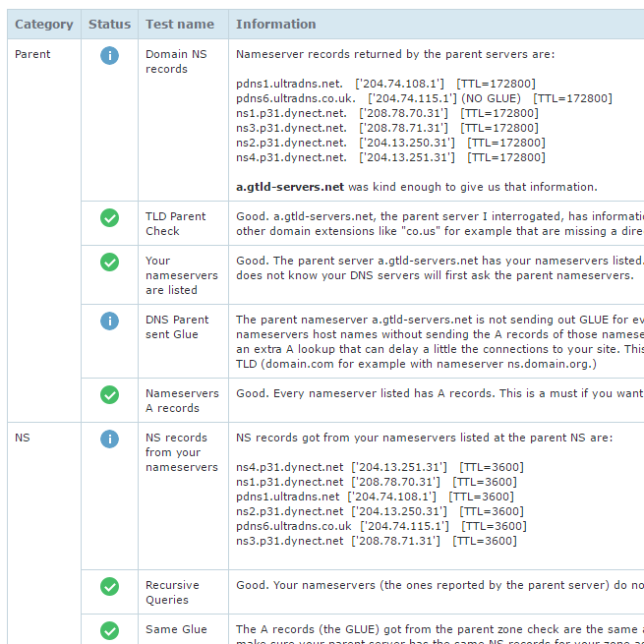Click the green check for Nameservers A records
This screenshot has width=644, height=644.
[x=110, y=394]
